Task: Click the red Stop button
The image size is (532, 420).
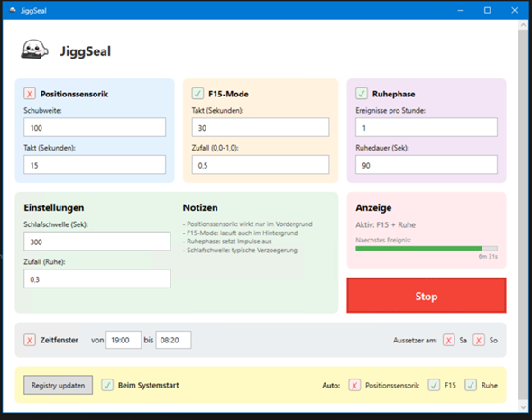Action: (x=427, y=295)
